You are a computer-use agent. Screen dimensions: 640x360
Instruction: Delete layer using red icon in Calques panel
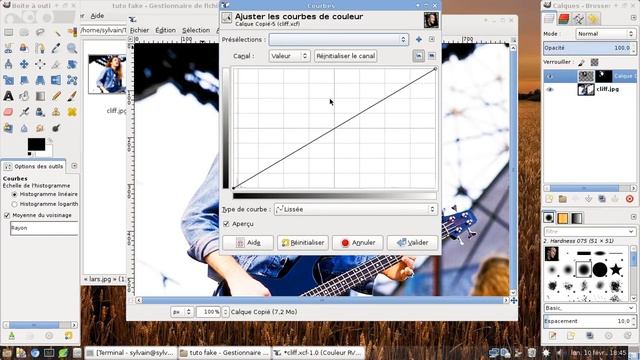(x=629, y=199)
